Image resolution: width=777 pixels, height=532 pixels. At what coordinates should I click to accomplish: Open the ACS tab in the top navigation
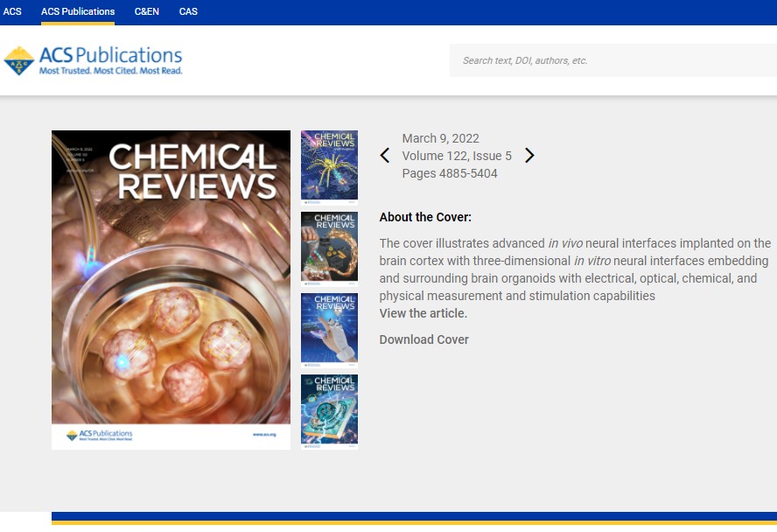point(13,11)
